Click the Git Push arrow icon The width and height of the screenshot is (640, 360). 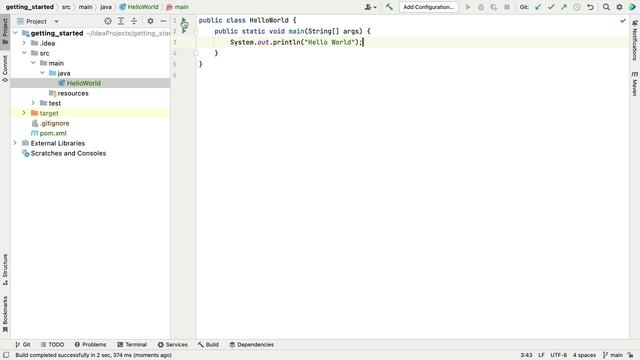click(564, 7)
